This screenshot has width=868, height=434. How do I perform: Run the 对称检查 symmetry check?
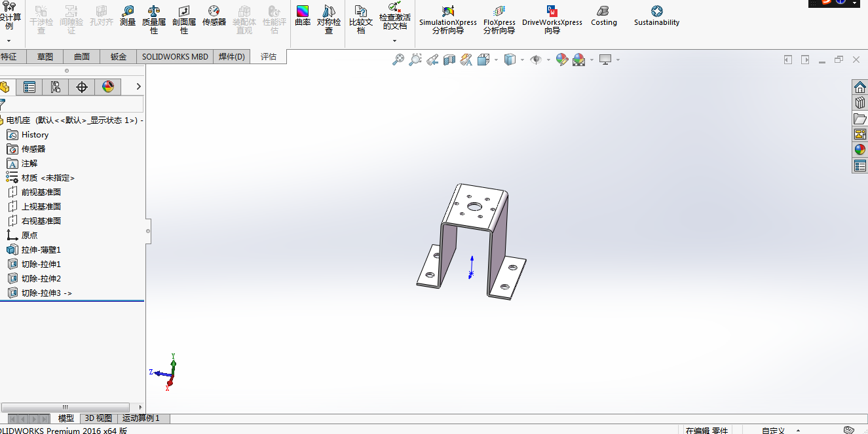[x=329, y=20]
